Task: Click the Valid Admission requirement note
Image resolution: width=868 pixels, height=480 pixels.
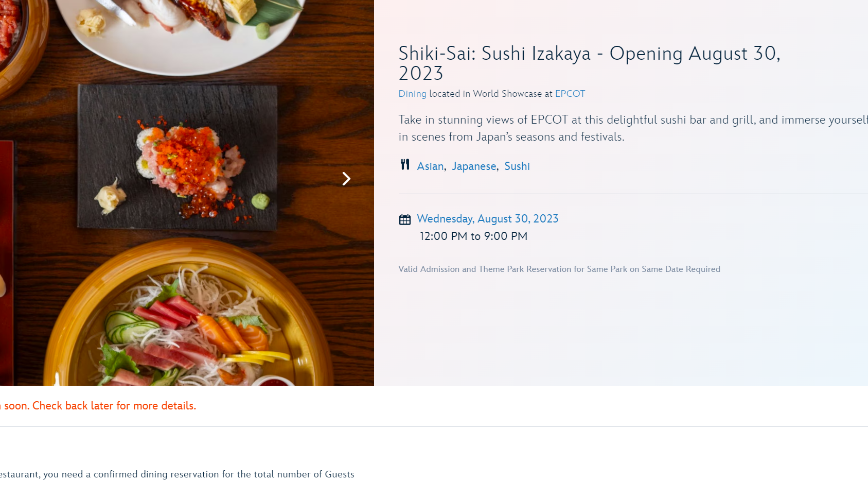Action: 559,269
